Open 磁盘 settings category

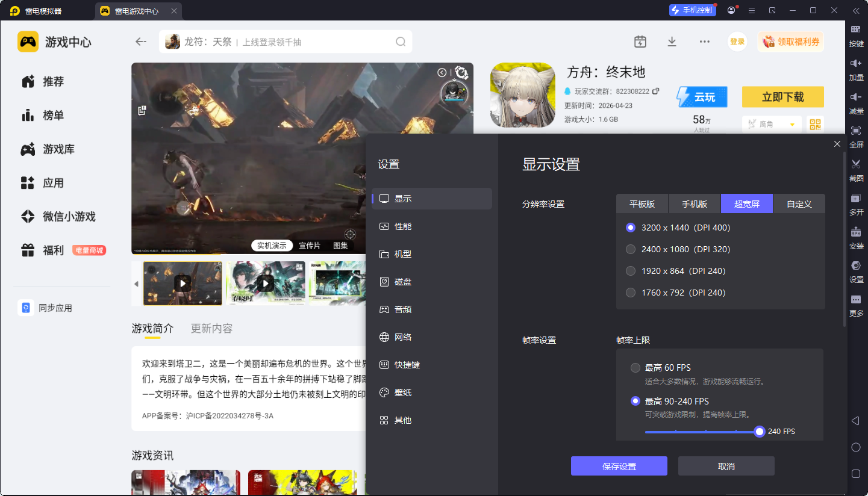432,282
